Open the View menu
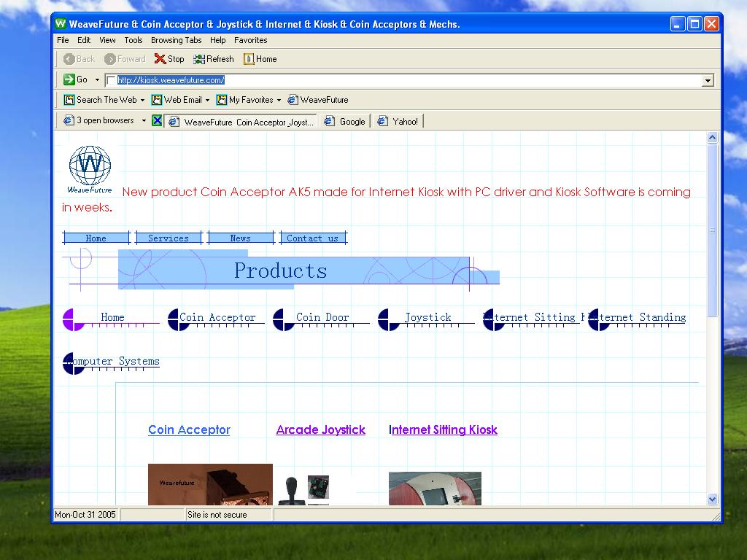The width and height of the screenshot is (747, 560). 107,40
